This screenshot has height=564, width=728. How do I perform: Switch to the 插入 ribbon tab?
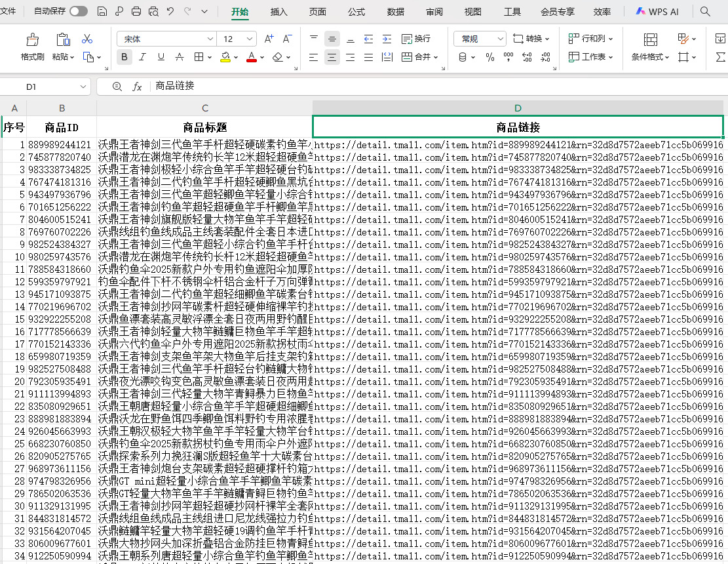click(279, 12)
